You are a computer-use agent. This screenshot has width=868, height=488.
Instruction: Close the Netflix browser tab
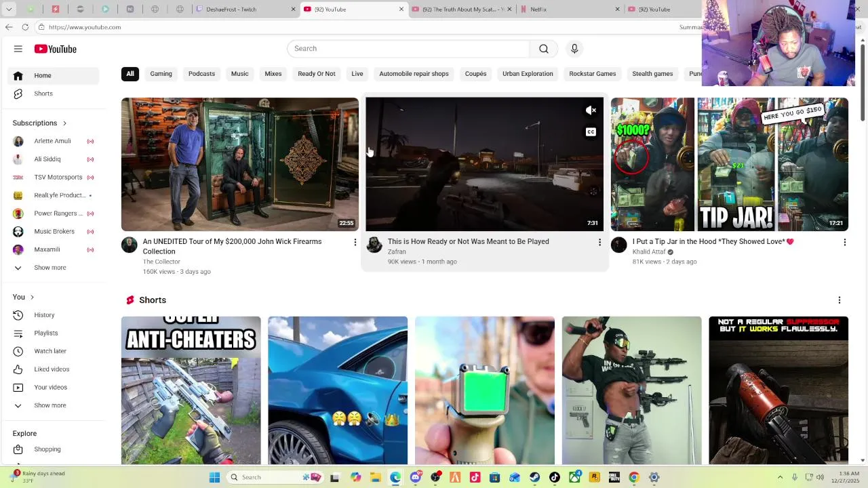(617, 9)
